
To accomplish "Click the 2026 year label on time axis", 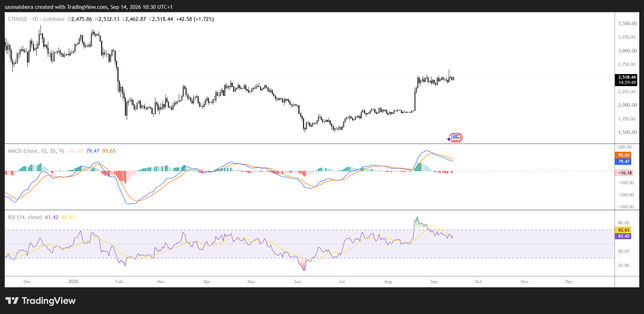I will [73, 282].
